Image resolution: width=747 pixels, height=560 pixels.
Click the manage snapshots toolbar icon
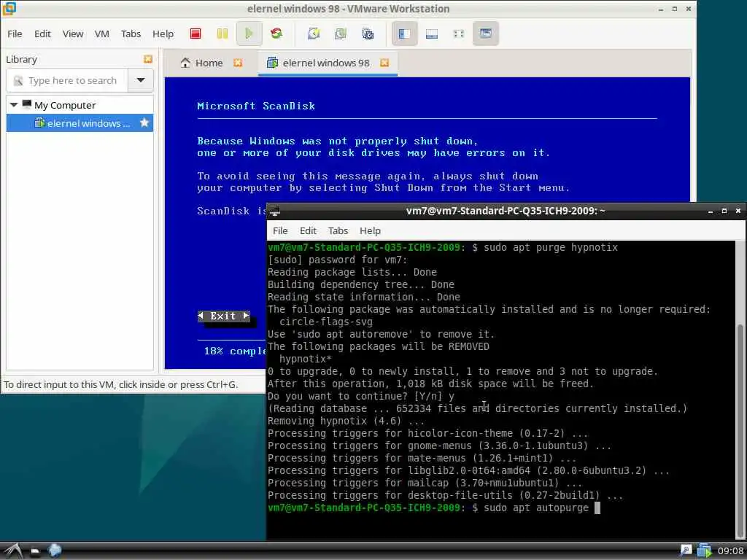coord(368,34)
